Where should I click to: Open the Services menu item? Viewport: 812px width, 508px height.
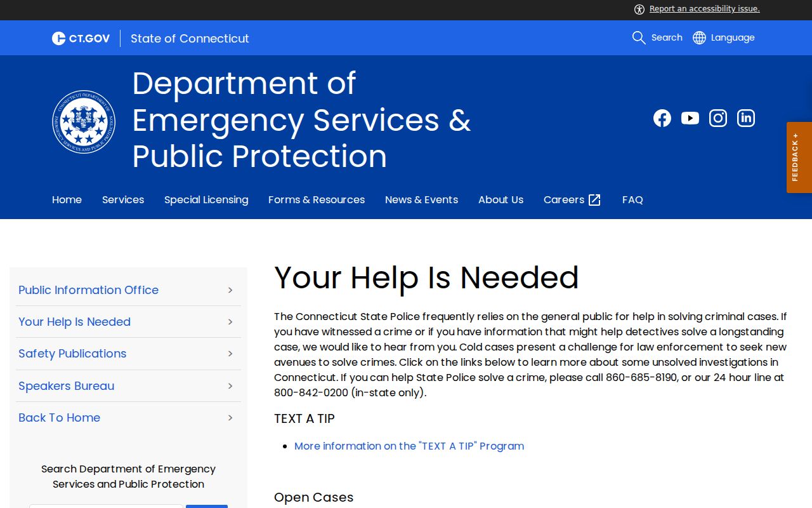pyautogui.click(x=123, y=199)
